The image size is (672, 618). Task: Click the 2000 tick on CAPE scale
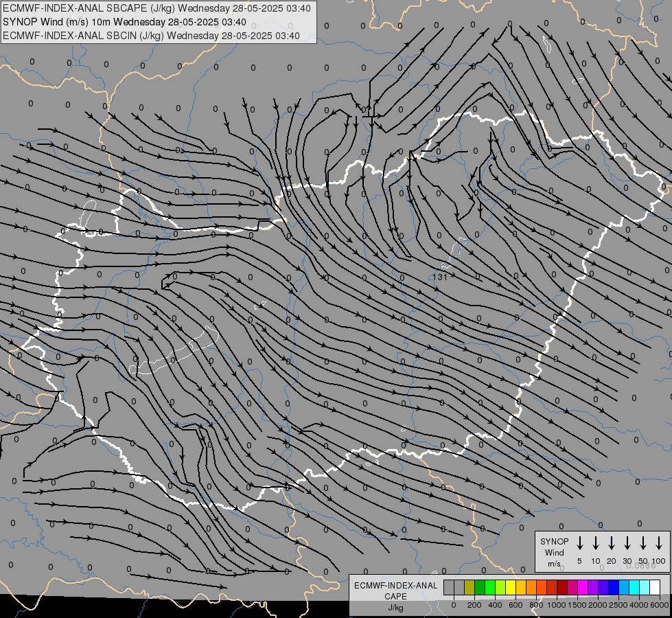(598, 605)
